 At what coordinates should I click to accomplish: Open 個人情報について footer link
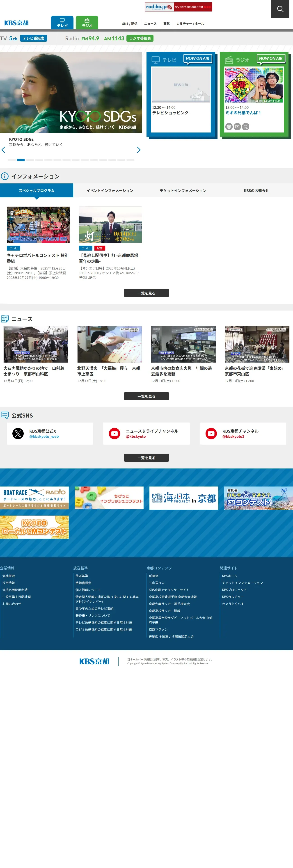tap(88, 590)
